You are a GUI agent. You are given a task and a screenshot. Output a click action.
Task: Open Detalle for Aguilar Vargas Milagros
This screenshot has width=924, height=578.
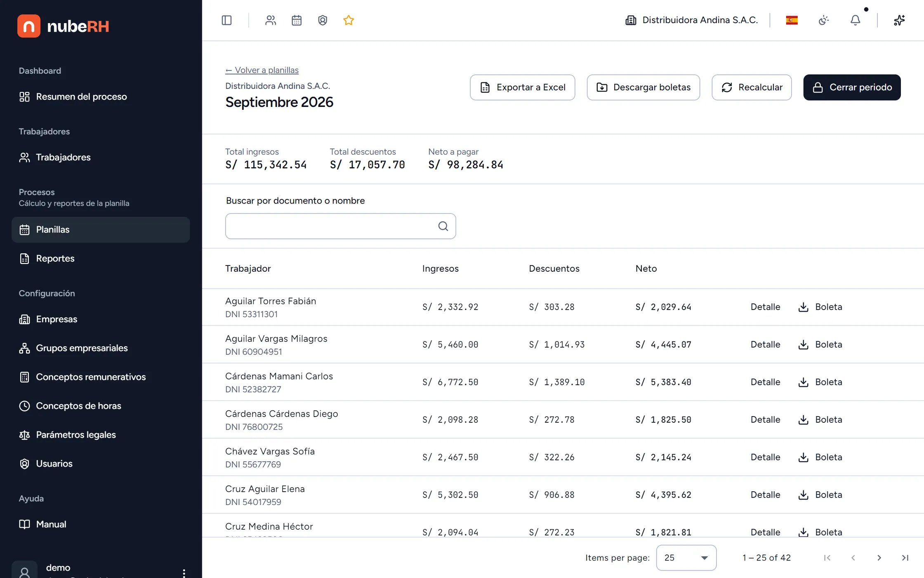coord(765,344)
